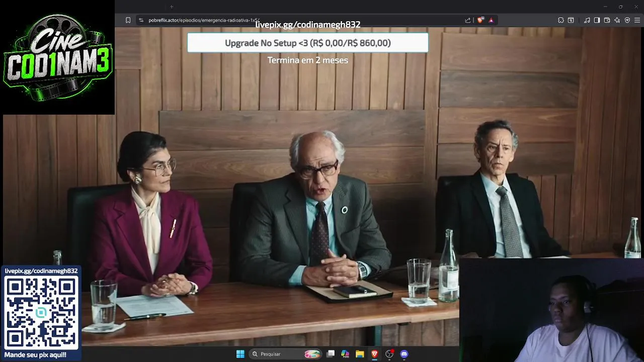
Task: Switch to Brave browser in taskbar
Action: [374, 354]
